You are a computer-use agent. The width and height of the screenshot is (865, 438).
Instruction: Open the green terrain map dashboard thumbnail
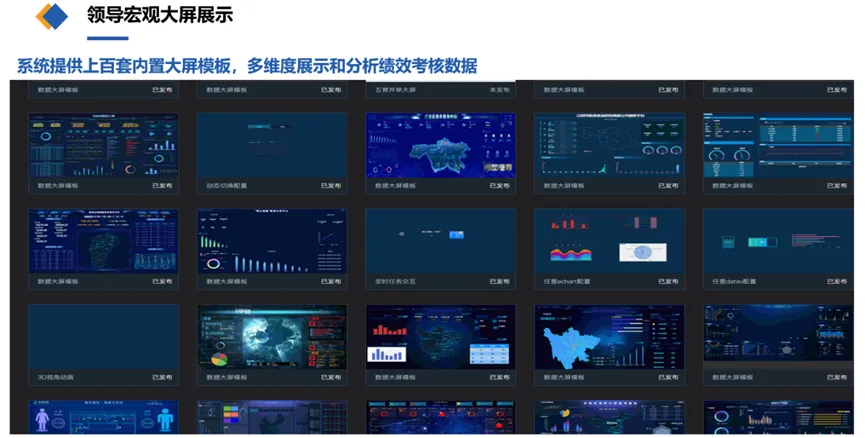point(441,146)
